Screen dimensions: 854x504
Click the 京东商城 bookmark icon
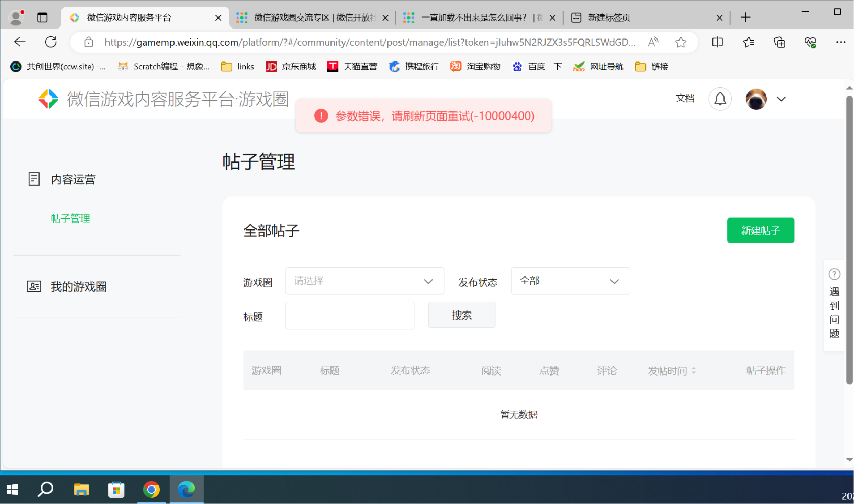click(271, 66)
